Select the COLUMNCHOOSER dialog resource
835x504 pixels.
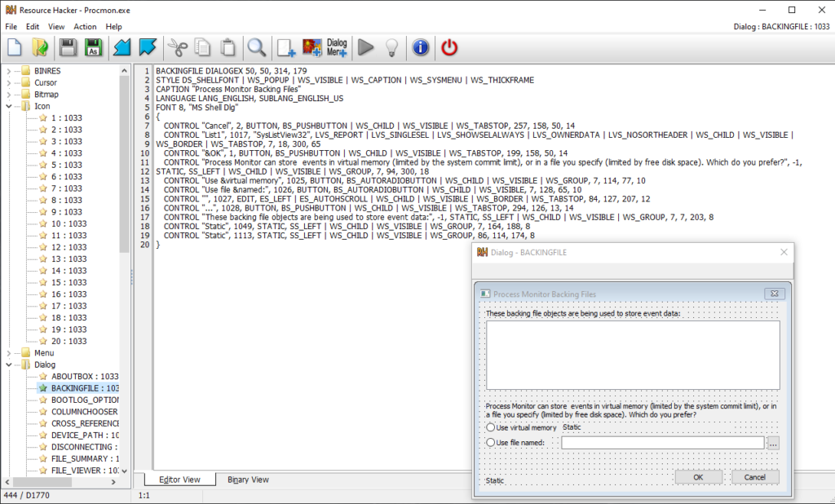85,411
